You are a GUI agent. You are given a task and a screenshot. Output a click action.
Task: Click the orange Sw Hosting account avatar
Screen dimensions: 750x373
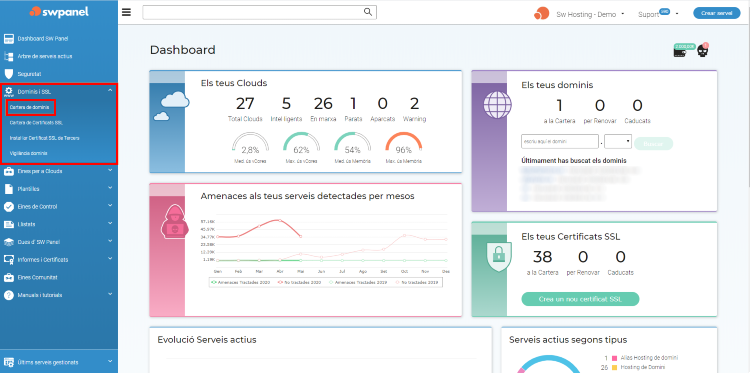tap(541, 13)
